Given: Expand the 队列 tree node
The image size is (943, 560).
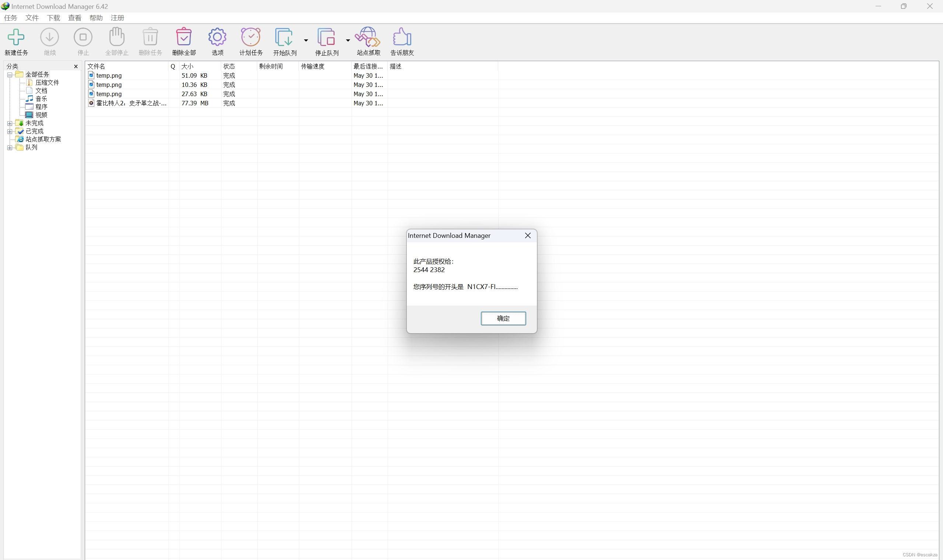Looking at the screenshot, I should pyautogui.click(x=10, y=148).
